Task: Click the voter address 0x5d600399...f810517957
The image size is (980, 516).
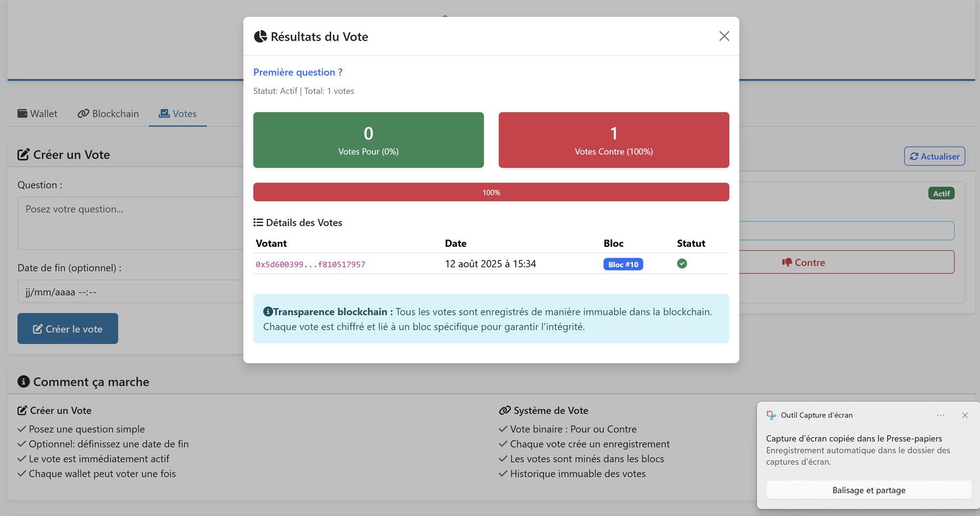Action: click(310, 264)
